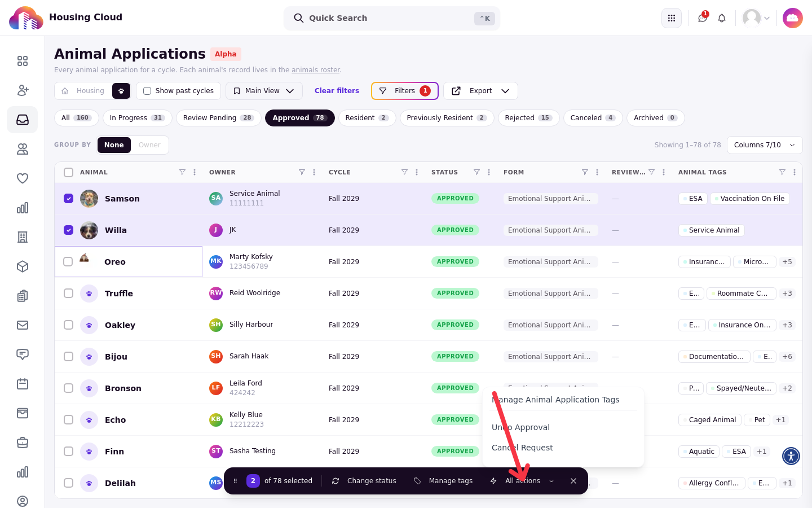Image resolution: width=812 pixels, height=508 pixels.
Task: Click the Manage tags button
Action: [x=443, y=481]
